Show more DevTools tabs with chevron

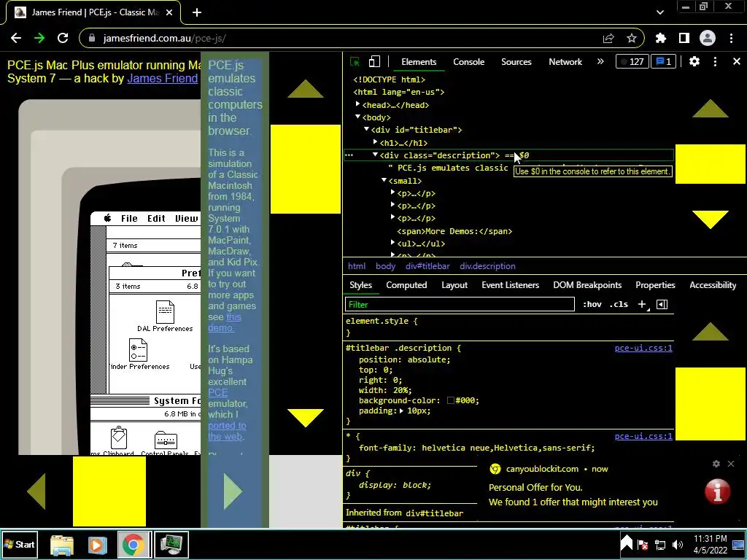coord(600,61)
